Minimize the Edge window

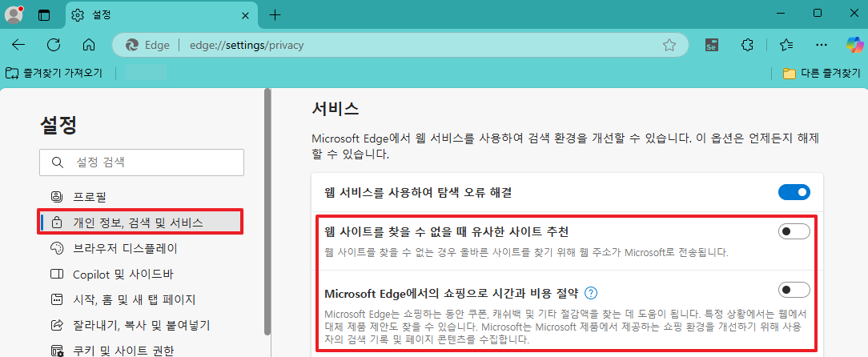[779, 14]
